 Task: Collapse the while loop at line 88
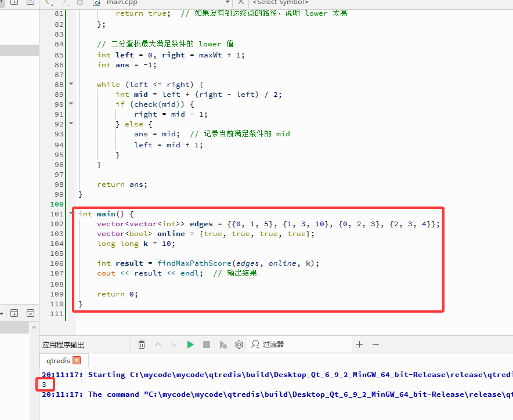pos(71,84)
